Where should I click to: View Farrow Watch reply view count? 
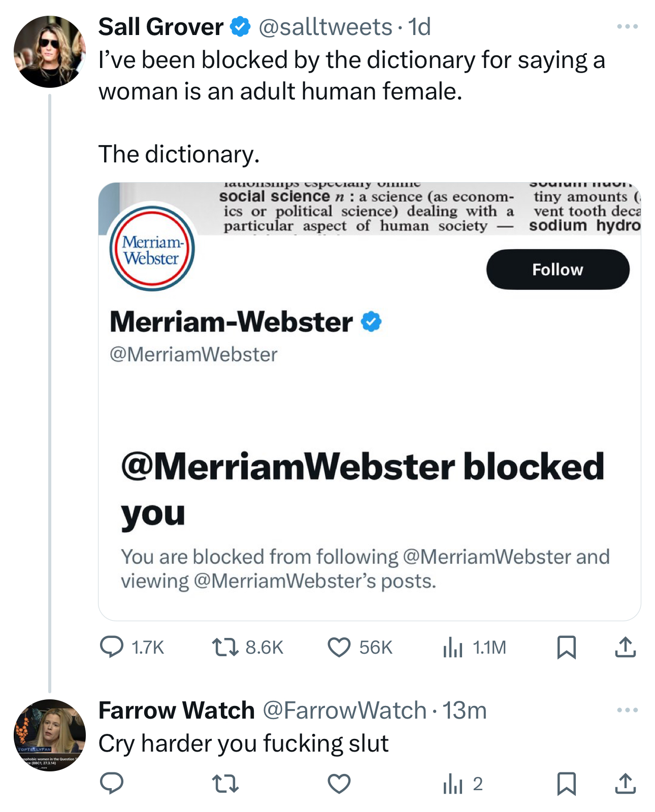[x=463, y=784]
